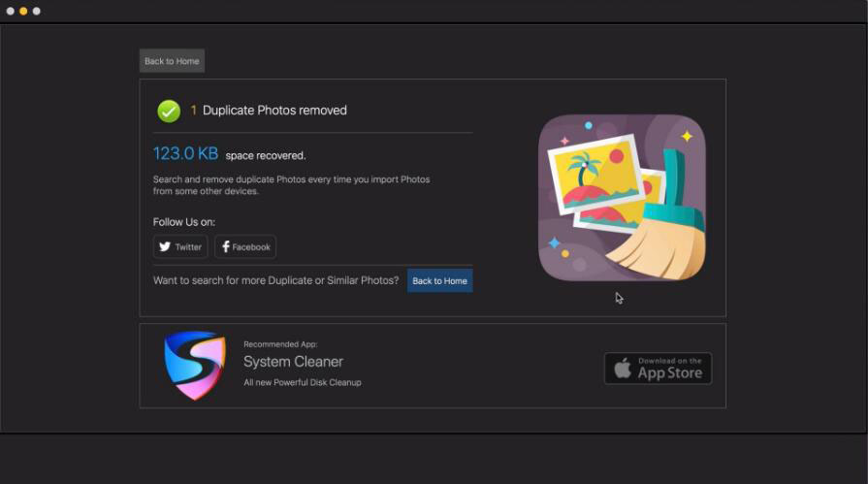
Task: Click the gray Back to Home button at top
Action: 172,61
